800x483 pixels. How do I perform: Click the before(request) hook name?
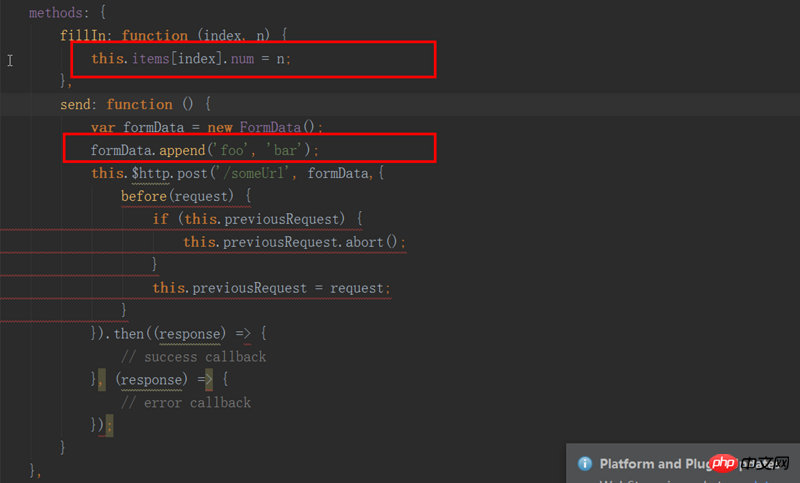click(x=143, y=196)
